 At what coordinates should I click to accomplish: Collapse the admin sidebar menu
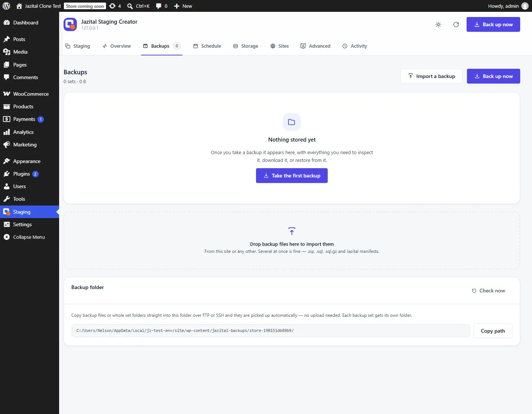(30, 237)
